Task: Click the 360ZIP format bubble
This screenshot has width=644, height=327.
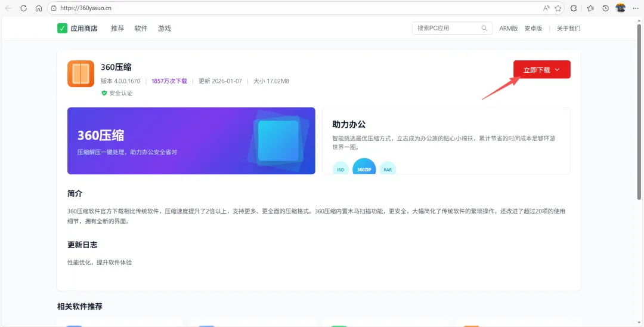Action: (x=364, y=166)
